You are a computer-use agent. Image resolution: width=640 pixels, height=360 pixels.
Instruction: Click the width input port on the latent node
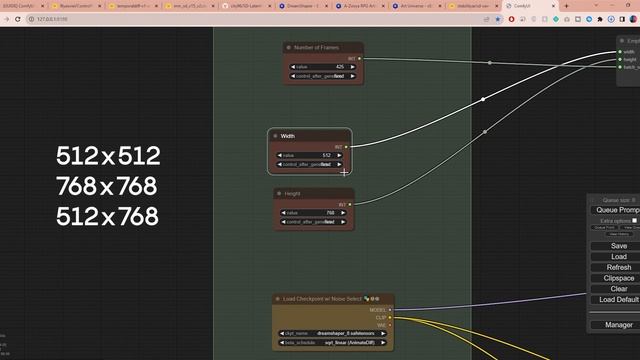coord(620,52)
